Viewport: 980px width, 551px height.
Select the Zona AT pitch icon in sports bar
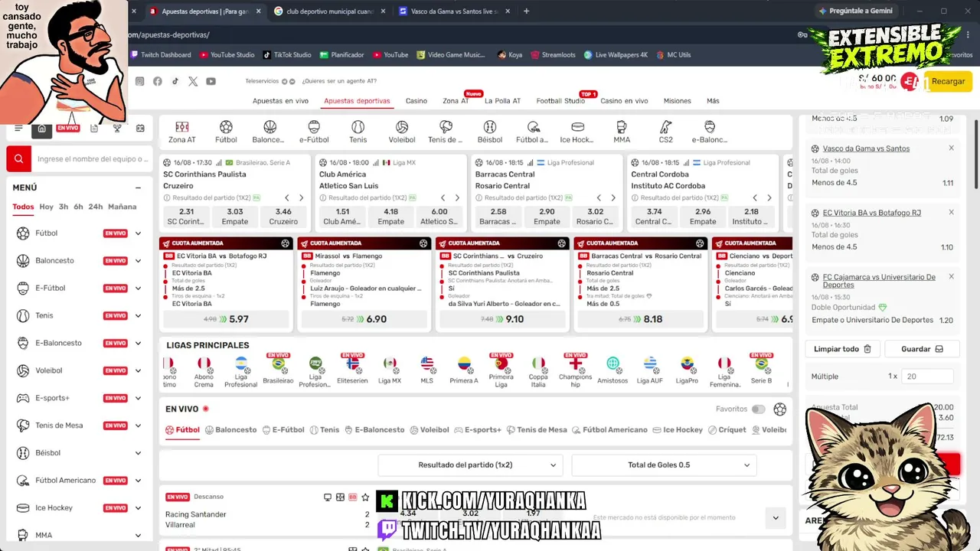click(x=182, y=127)
